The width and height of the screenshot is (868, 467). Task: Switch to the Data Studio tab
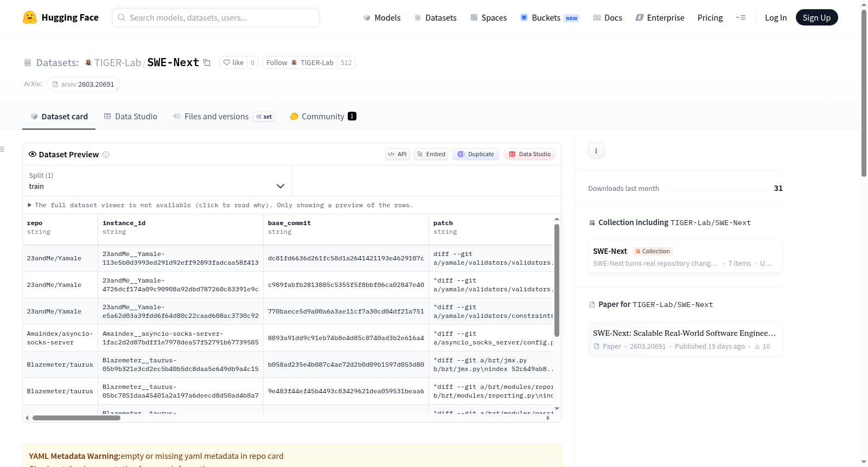click(131, 117)
